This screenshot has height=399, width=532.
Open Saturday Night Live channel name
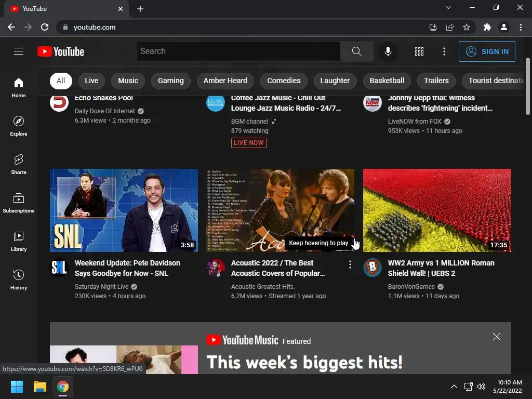(x=101, y=287)
